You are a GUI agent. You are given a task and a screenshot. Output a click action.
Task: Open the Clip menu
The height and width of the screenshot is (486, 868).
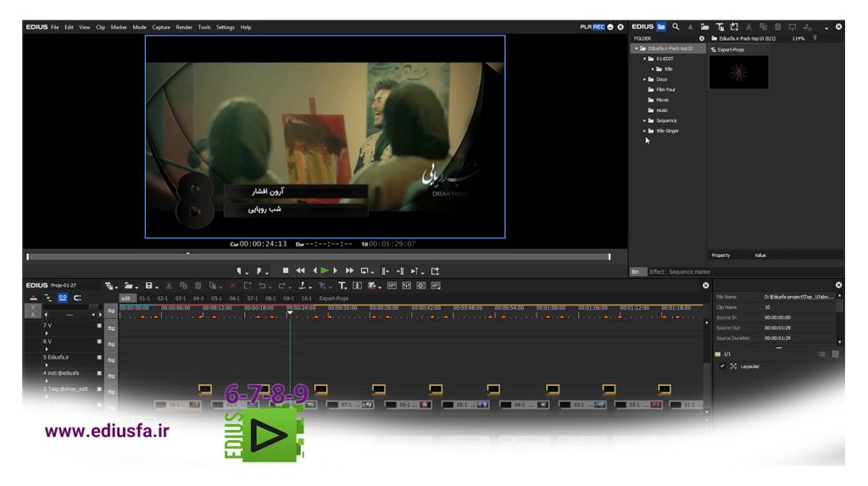(100, 27)
